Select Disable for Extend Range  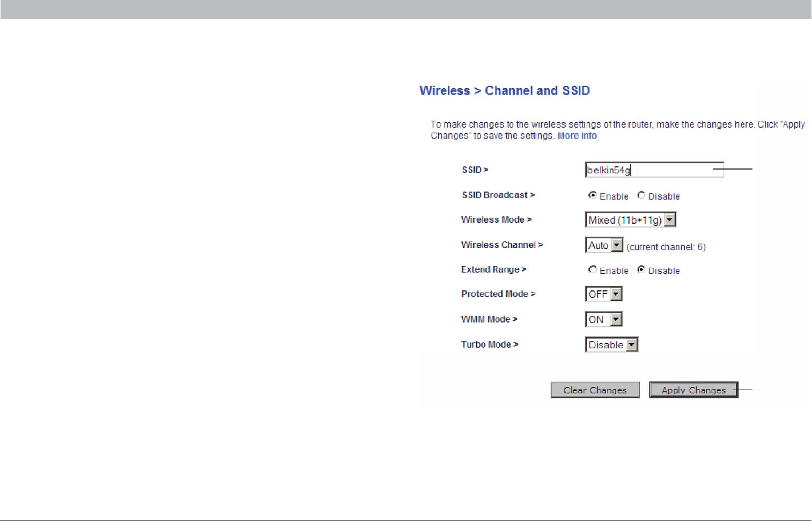pyautogui.click(x=641, y=269)
